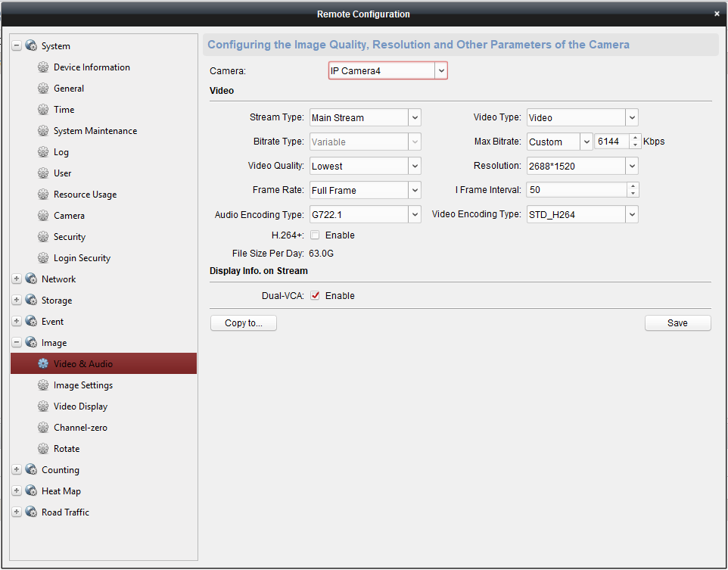Click the gear icon beside Resource Usage

coord(43,195)
